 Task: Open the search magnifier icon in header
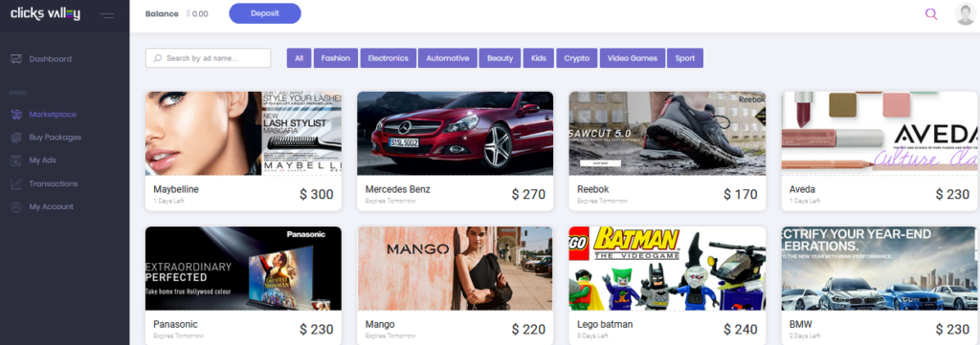click(x=931, y=13)
